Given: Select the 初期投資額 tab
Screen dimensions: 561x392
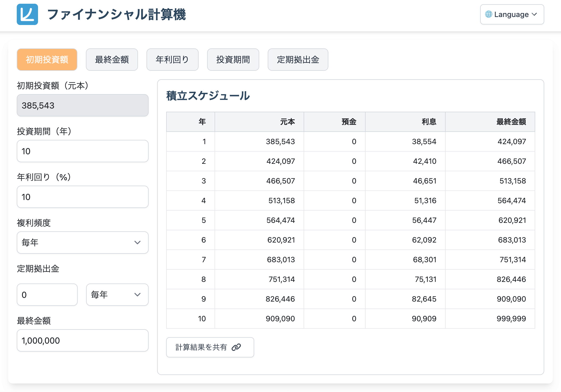Looking at the screenshot, I should 47,60.
